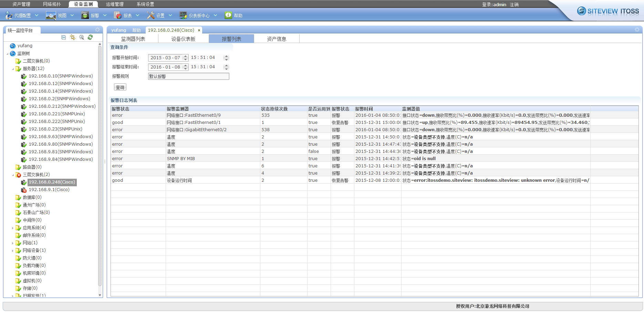Open the 视图 dropdown arrow
644x313 pixels.
[x=72, y=15]
